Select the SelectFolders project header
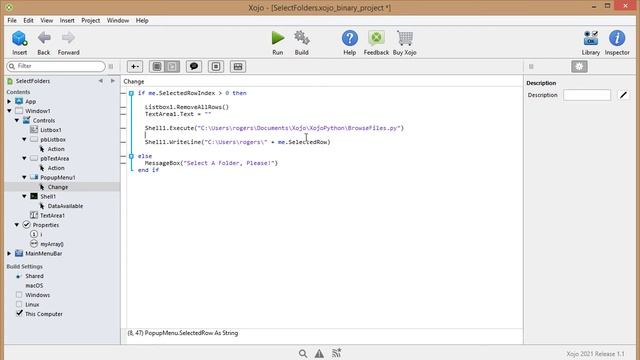 tap(33, 81)
